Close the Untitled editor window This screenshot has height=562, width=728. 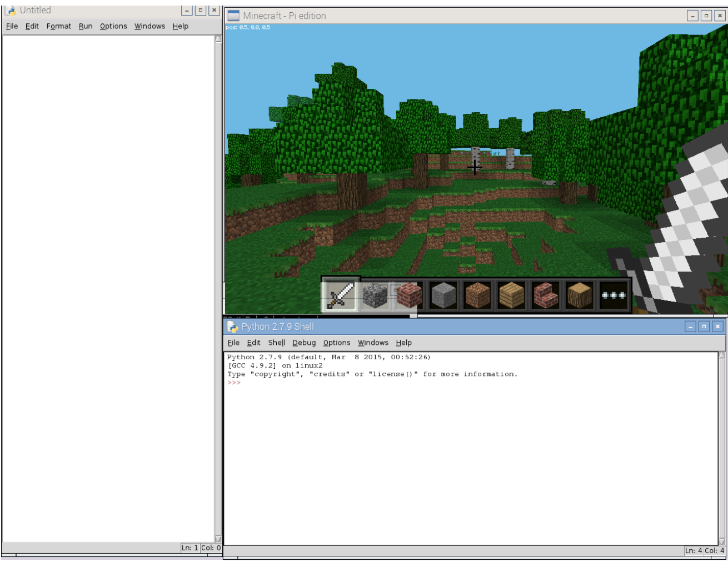coord(214,10)
